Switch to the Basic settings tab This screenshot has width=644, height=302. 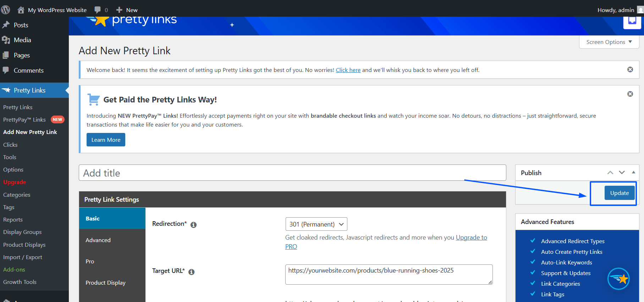tap(112, 218)
